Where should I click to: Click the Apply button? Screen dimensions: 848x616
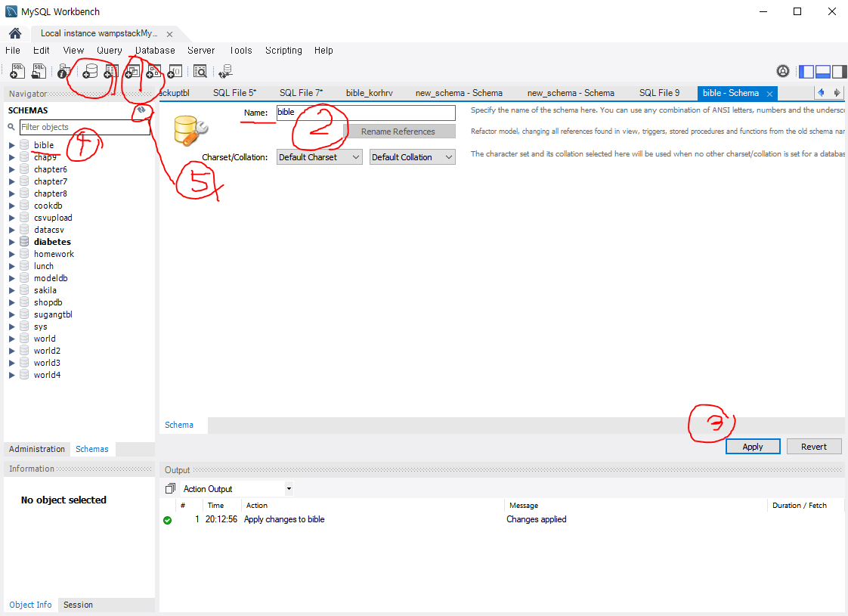752,446
